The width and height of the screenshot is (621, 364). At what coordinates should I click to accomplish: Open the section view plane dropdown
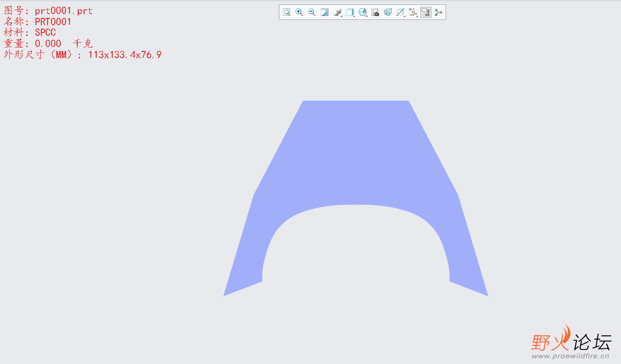coord(400,13)
